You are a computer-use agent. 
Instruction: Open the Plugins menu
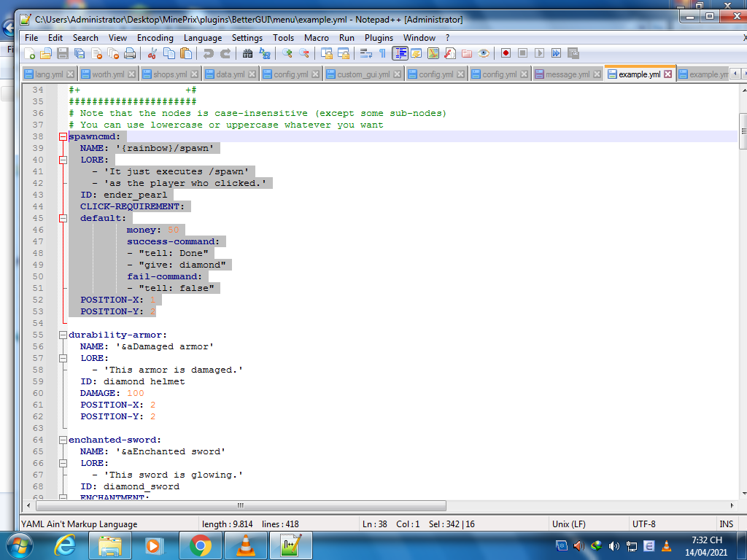[x=379, y=37]
